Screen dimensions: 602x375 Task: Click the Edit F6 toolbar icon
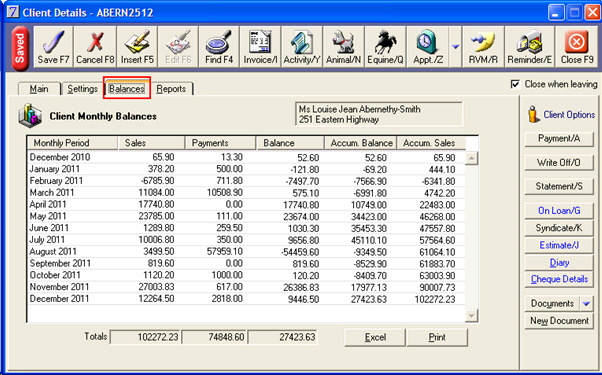(178, 47)
